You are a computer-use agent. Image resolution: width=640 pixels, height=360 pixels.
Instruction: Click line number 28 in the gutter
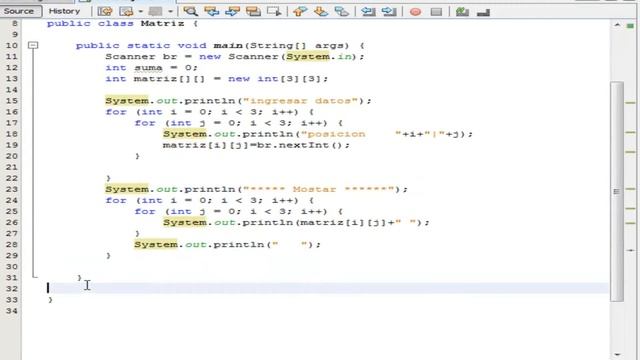click(12, 244)
